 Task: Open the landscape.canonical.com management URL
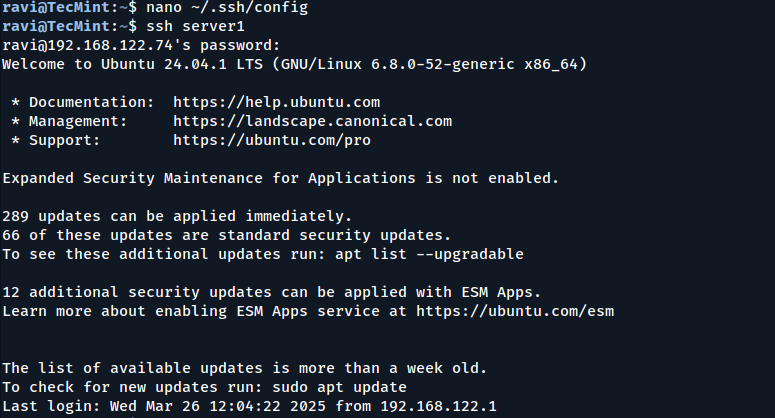312,122
